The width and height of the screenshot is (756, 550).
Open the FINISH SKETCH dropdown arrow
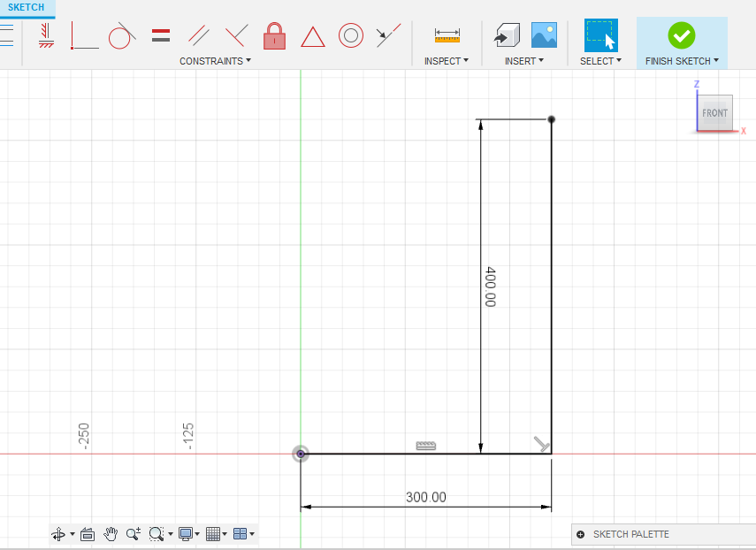pyautogui.click(x=716, y=61)
